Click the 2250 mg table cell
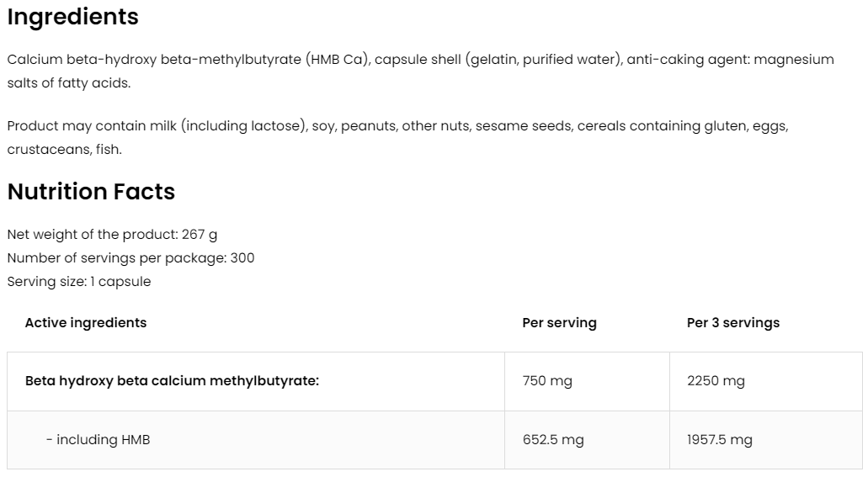 point(716,381)
